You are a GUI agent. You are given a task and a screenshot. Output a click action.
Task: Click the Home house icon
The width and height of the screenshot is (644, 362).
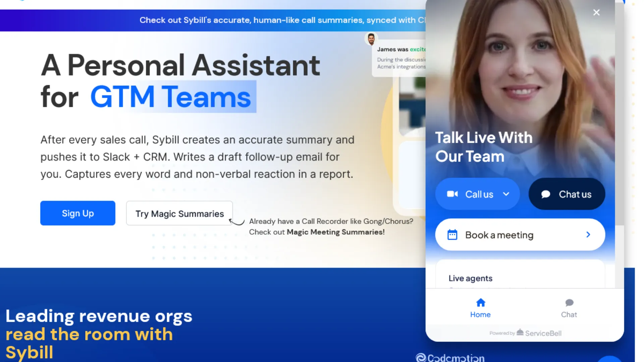(480, 303)
